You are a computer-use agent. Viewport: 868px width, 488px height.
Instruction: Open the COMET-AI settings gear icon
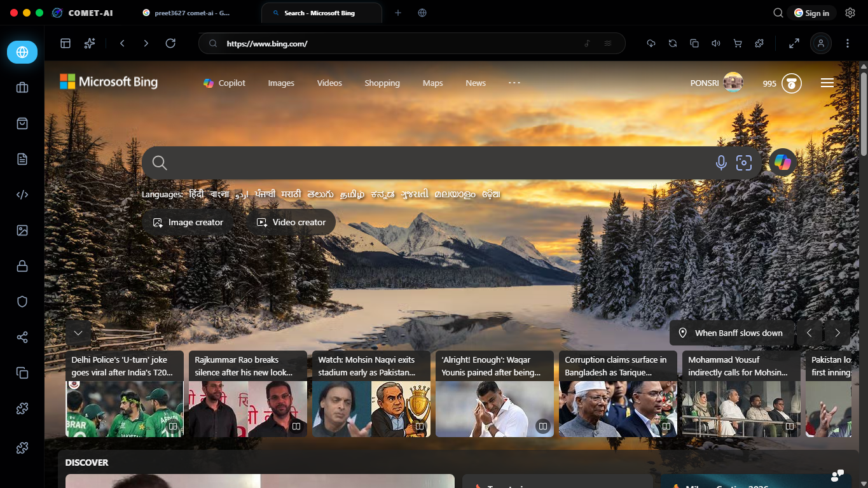tap(850, 13)
